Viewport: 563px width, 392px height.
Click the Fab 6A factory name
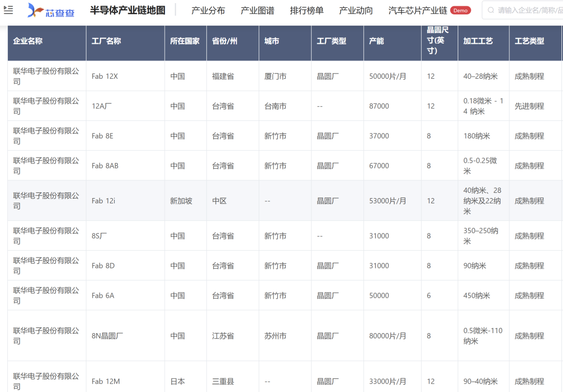click(103, 296)
